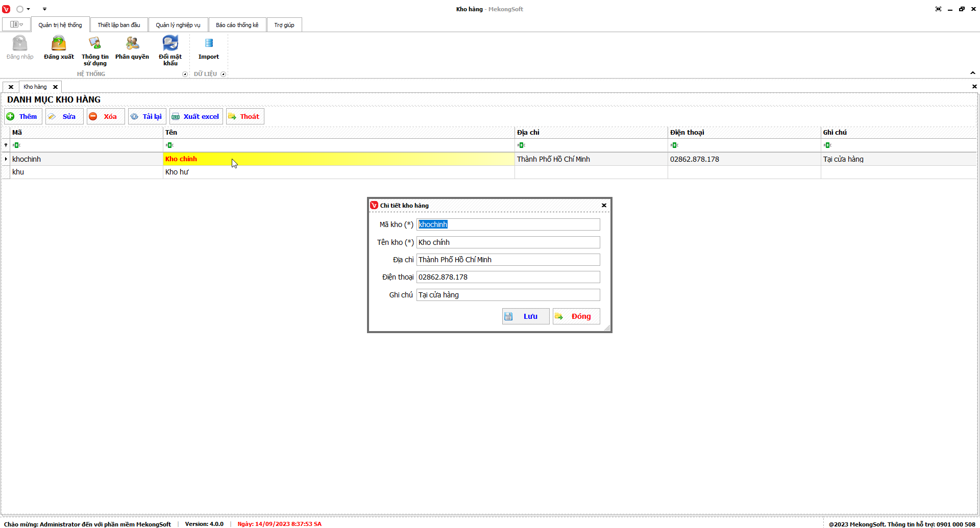Click the circle icon in the quick access bar
980x528 pixels.
pyautogui.click(x=20, y=9)
